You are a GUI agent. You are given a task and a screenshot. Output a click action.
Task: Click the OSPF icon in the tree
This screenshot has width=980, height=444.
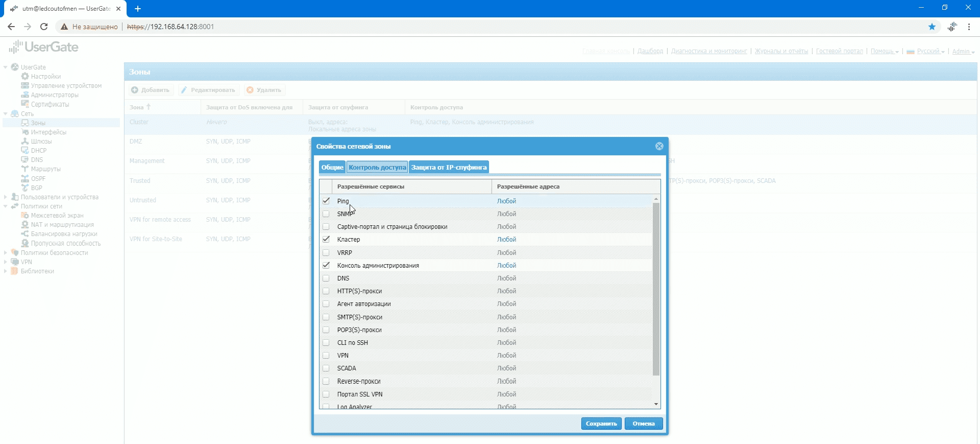(x=24, y=179)
